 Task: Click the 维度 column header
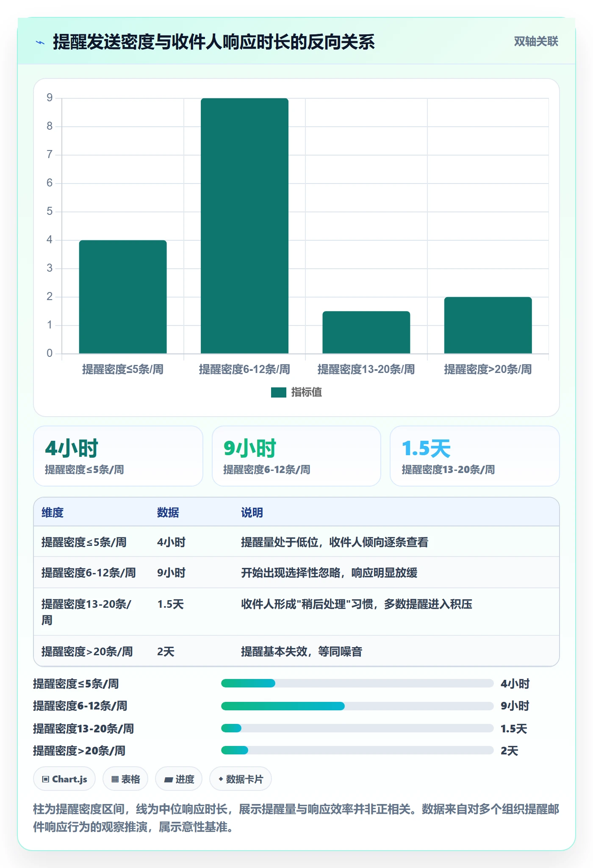coord(53,512)
